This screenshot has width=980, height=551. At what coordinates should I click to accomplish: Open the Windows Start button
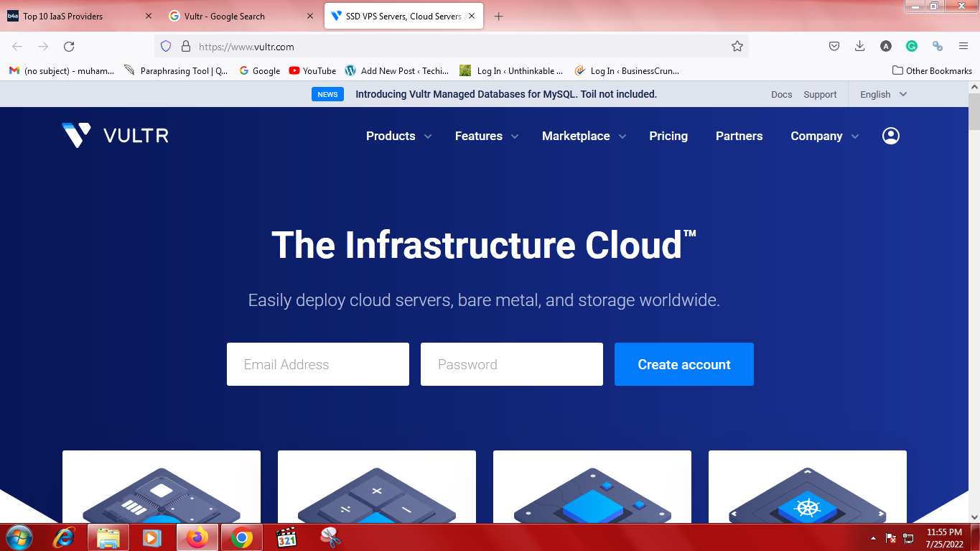(19, 537)
